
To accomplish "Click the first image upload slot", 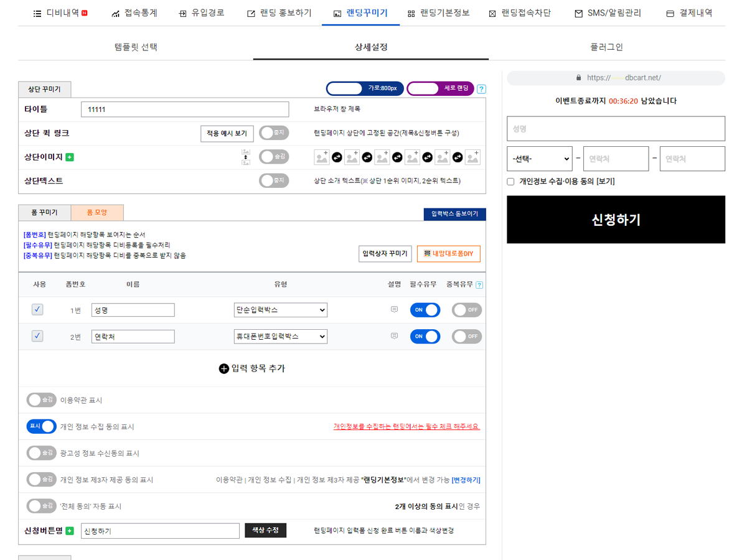I will tap(322, 157).
